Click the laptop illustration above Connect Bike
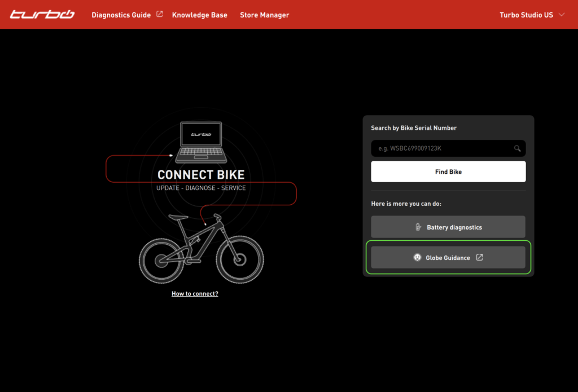 tap(200, 142)
